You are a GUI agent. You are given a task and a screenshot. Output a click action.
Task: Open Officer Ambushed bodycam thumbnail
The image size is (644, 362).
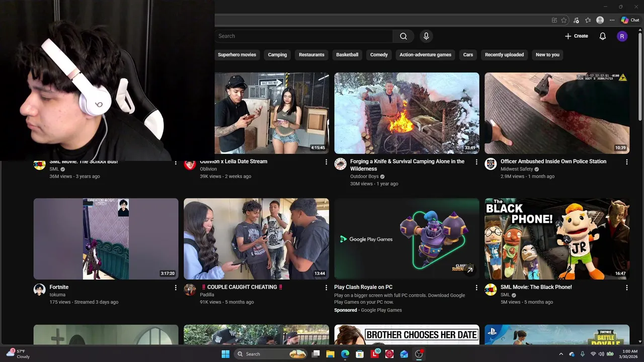(x=557, y=113)
